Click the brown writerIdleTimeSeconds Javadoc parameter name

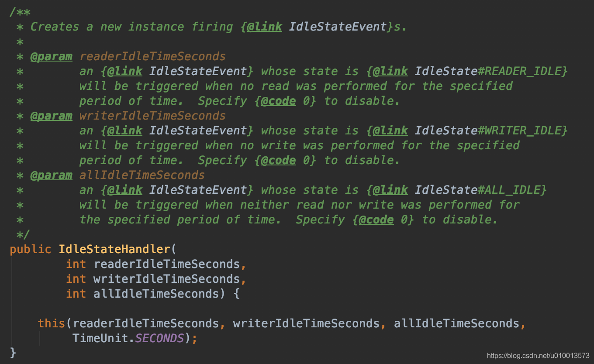coord(152,116)
